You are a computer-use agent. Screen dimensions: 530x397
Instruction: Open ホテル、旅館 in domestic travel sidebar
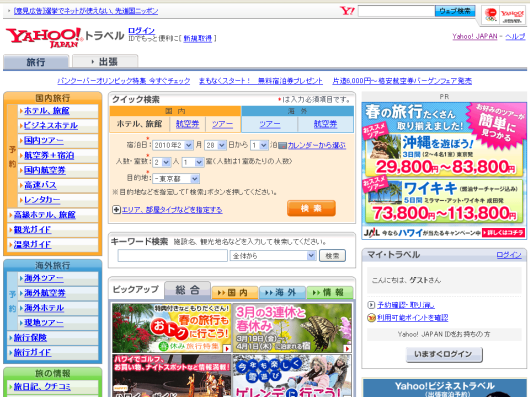click(47, 111)
